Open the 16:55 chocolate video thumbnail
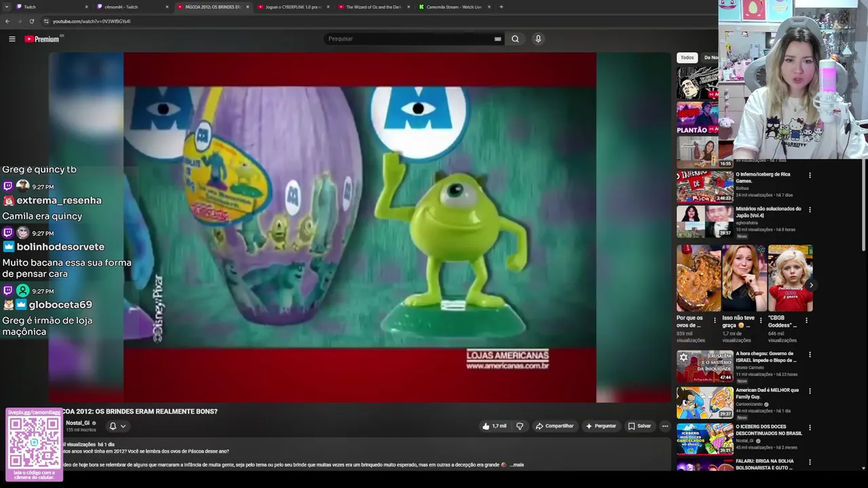The image size is (868, 488). pyautogui.click(x=705, y=152)
